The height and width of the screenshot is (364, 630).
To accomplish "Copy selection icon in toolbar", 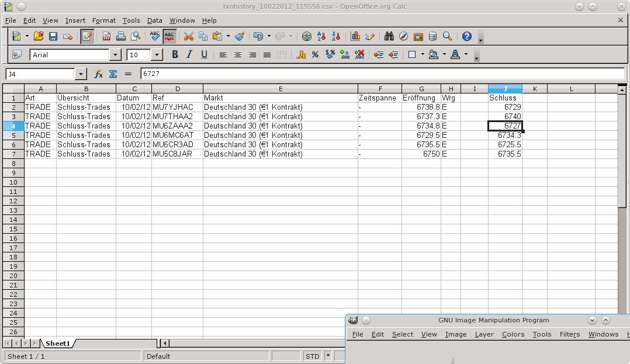I will [203, 36].
